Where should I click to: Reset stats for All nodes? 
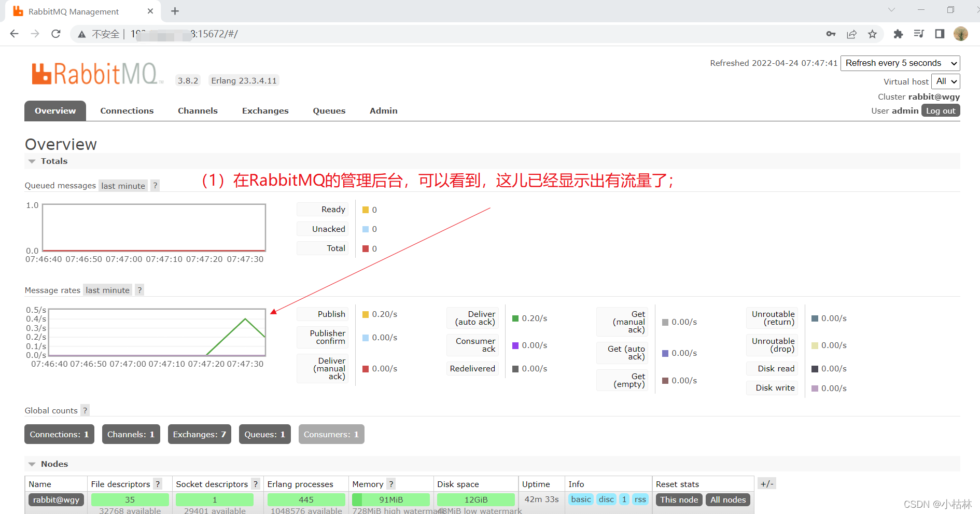point(728,499)
